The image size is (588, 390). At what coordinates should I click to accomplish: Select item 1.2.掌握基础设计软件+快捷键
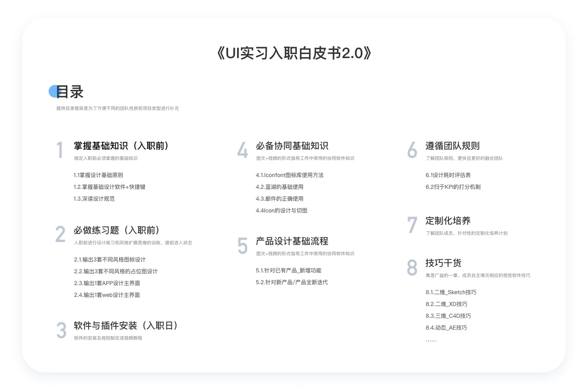point(110,187)
